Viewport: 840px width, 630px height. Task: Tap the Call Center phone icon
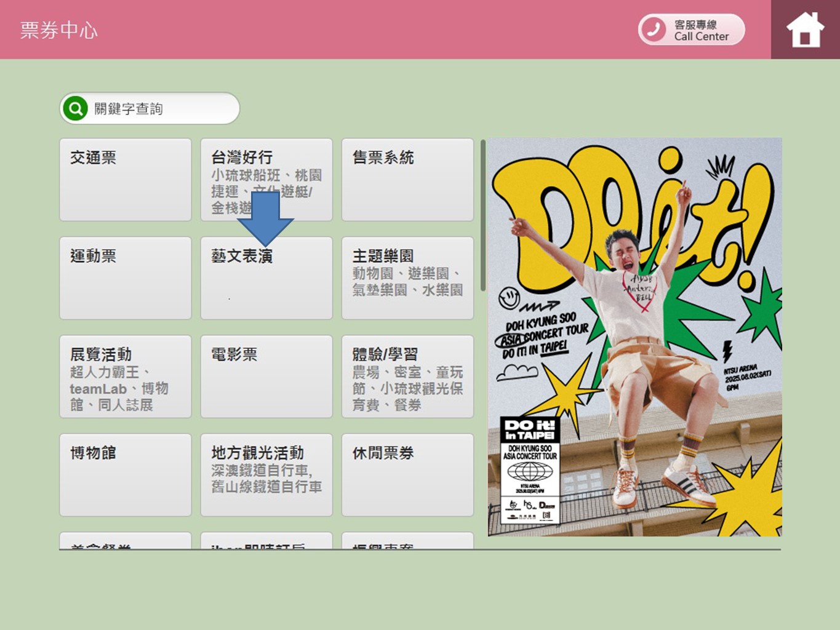pos(653,30)
